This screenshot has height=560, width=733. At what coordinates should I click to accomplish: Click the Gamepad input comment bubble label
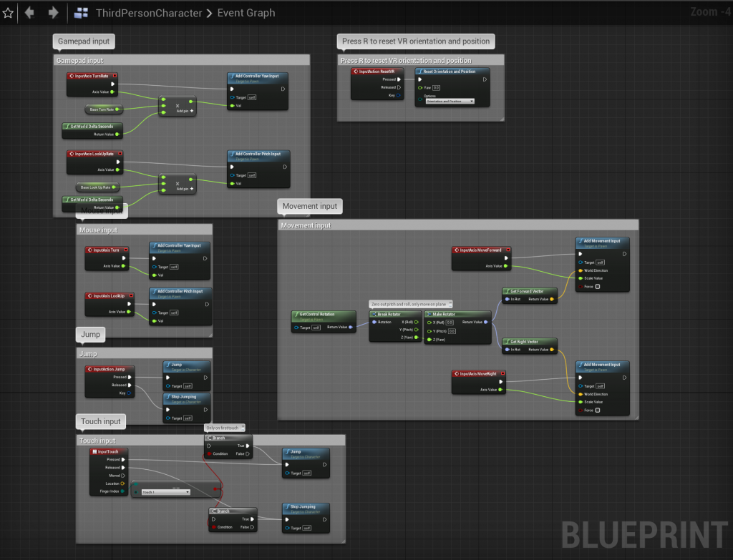[x=84, y=41]
